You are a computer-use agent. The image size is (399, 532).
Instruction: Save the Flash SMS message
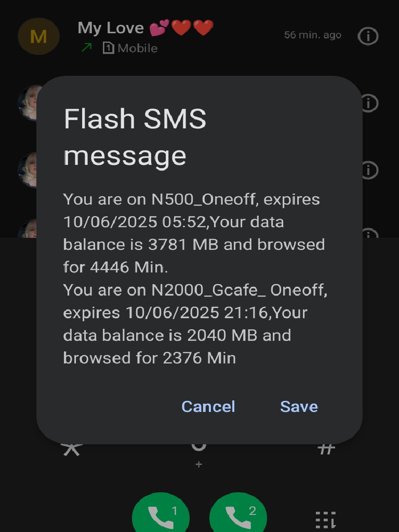tap(299, 406)
